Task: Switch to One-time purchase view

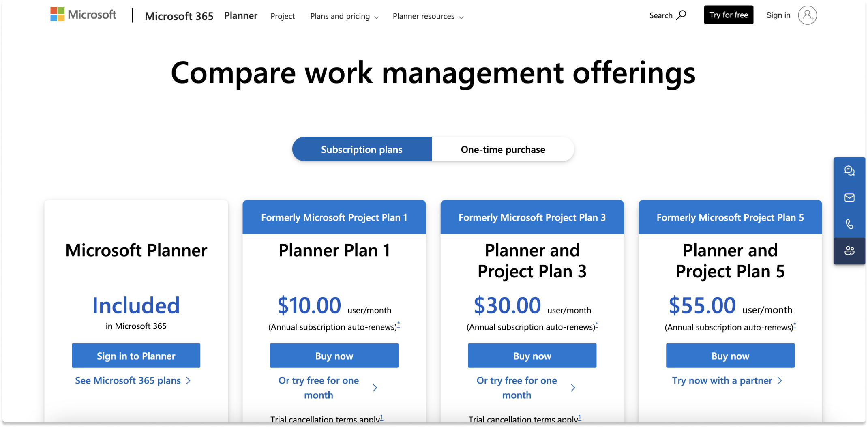Action: click(502, 149)
